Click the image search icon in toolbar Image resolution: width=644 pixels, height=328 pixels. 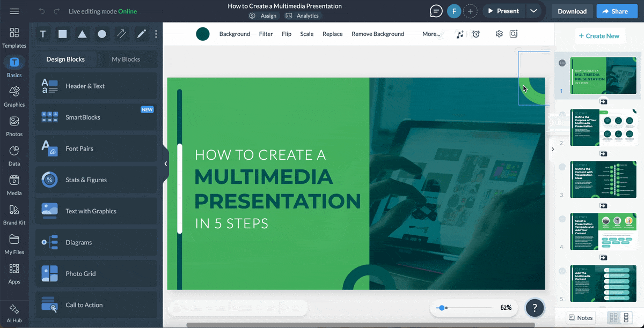(514, 34)
